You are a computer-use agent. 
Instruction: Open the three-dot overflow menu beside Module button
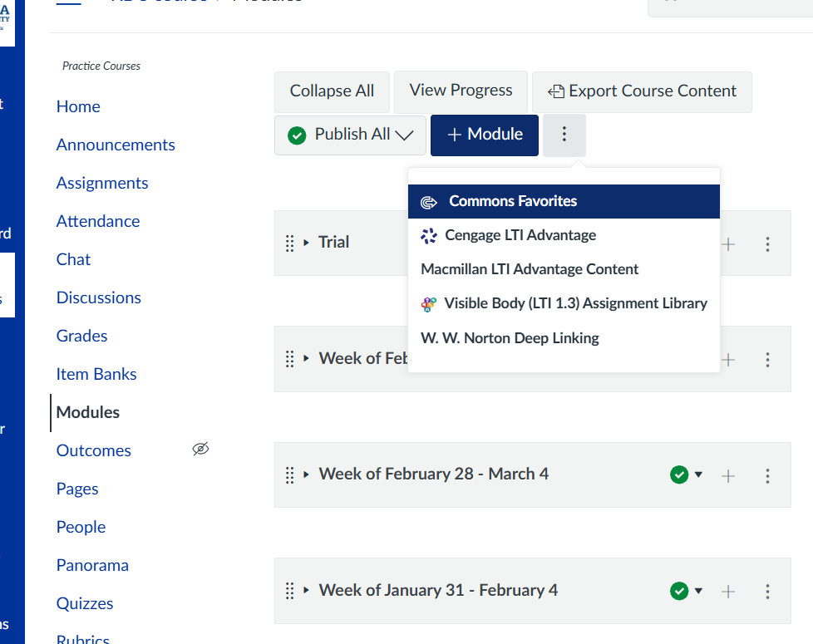pos(564,134)
